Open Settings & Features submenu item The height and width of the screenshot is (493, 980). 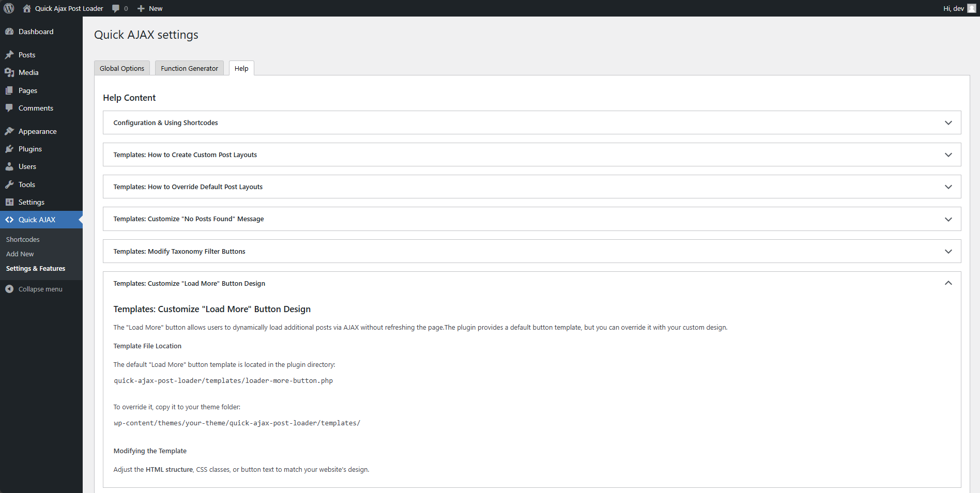[36, 269]
